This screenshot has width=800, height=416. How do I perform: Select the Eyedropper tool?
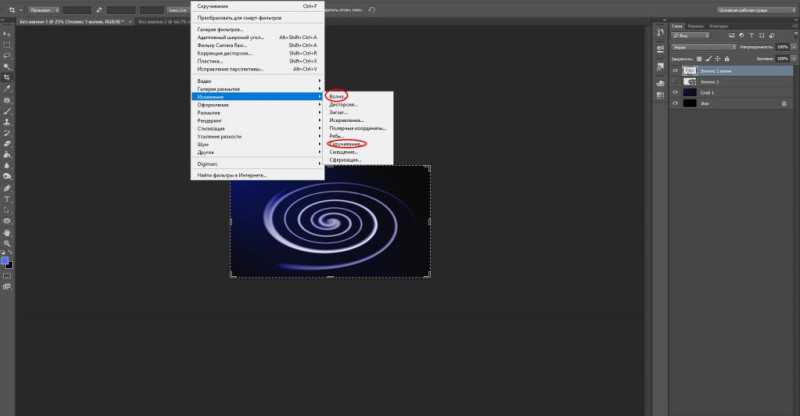(7, 89)
